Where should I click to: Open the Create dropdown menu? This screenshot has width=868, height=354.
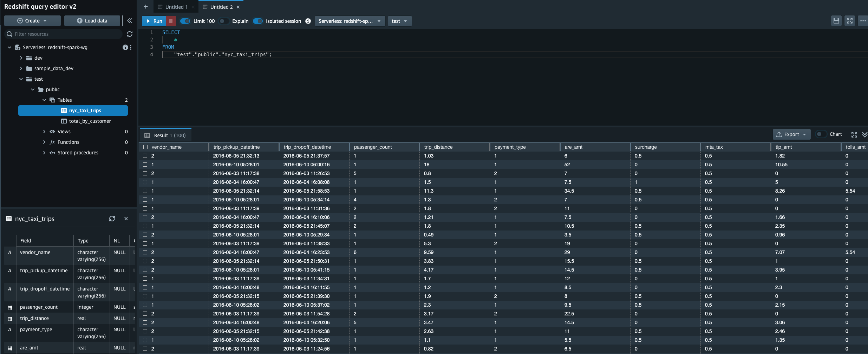pyautogui.click(x=32, y=21)
